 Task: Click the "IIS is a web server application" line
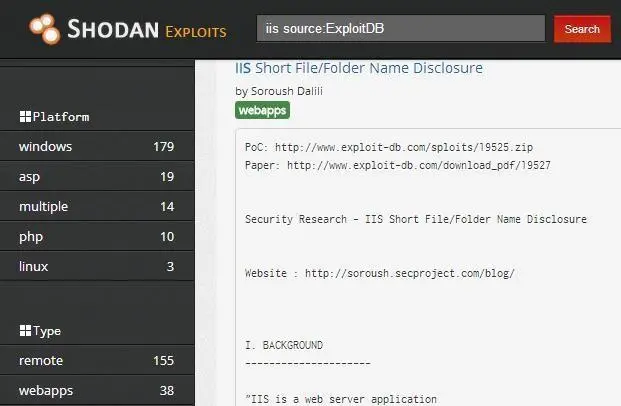[341, 399]
